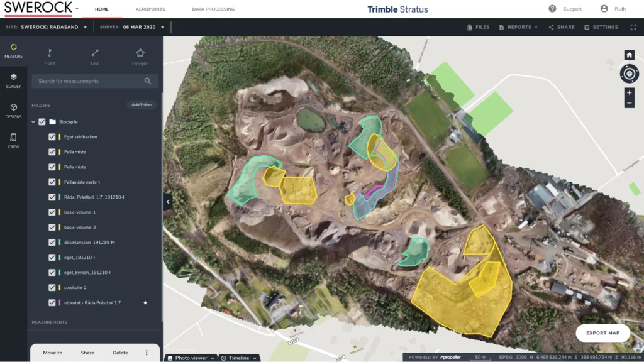Uncheck the basic-volume-1 checkbox
The width and height of the screenshot is (644, 362).
click(x=52, y=212)
